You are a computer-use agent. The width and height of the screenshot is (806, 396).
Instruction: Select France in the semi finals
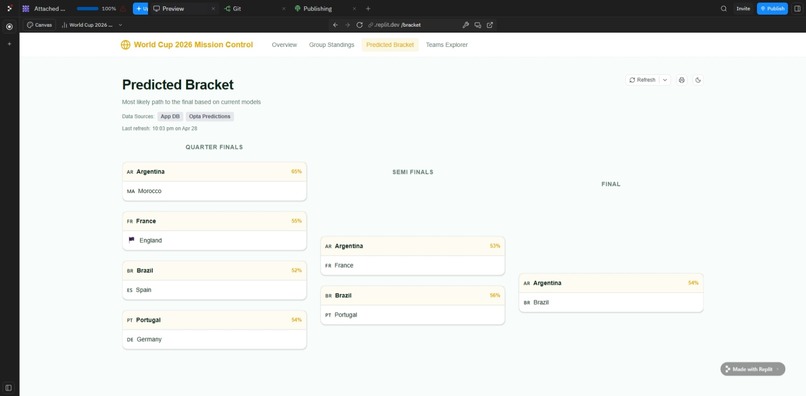click(413, 266)
